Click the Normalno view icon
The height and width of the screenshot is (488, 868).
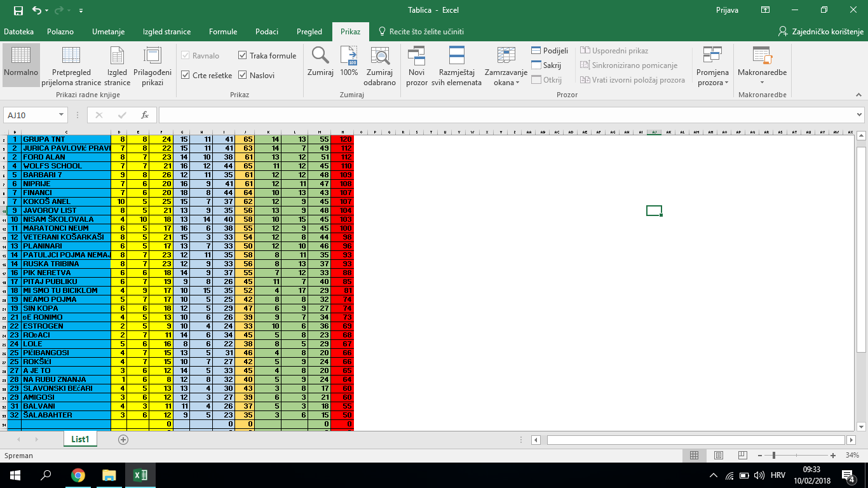pos(21,57)
